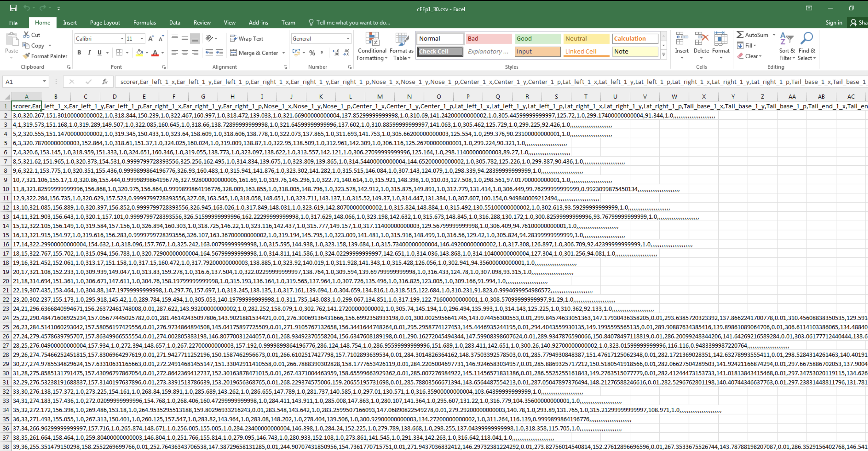
Task: Apply the Check Cell style
Action: [440, 51]
